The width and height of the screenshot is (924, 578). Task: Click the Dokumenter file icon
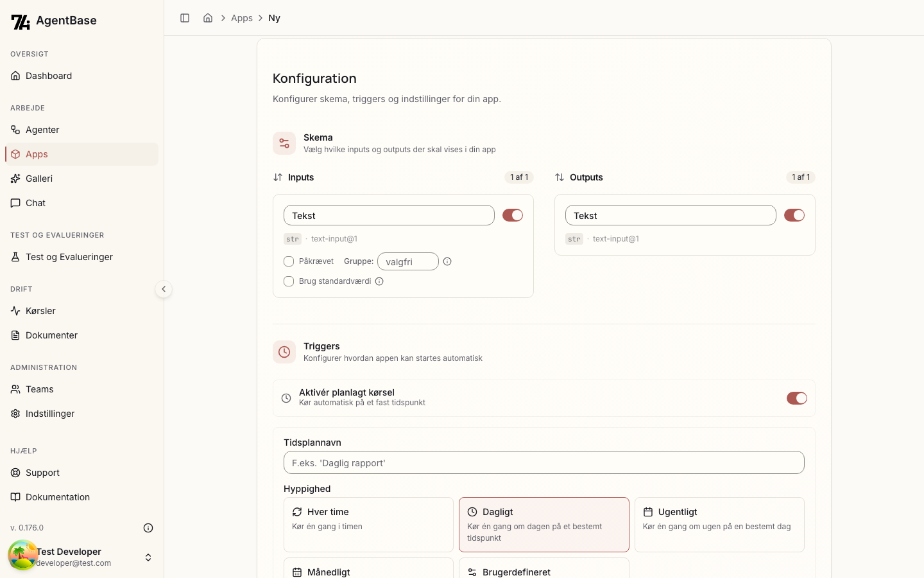(15, 335)
